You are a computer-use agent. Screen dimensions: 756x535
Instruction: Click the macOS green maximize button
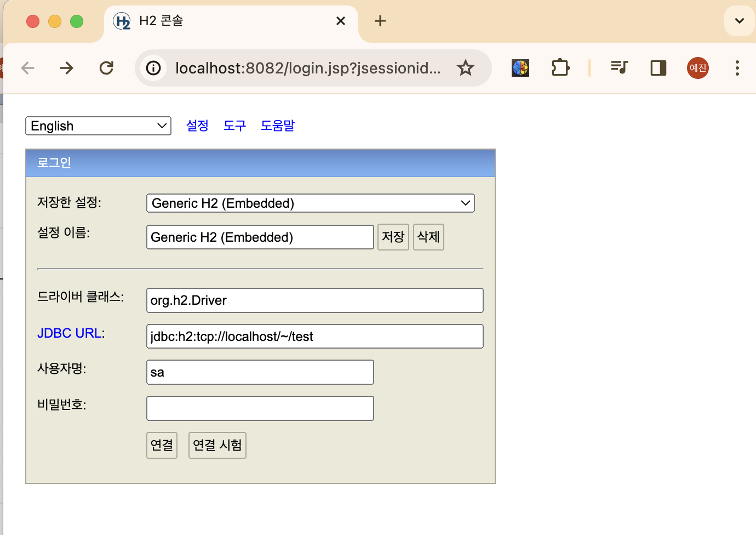77,21
